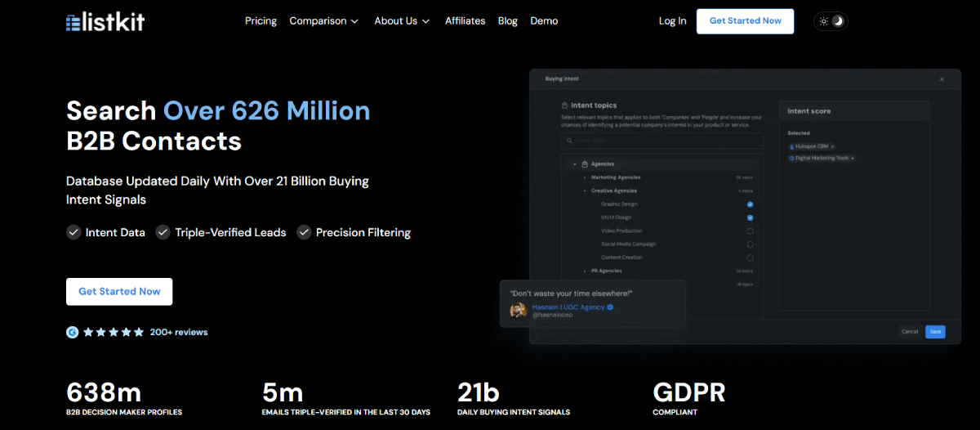
Task: Close the Buying intent dialog
Action: 942,79
